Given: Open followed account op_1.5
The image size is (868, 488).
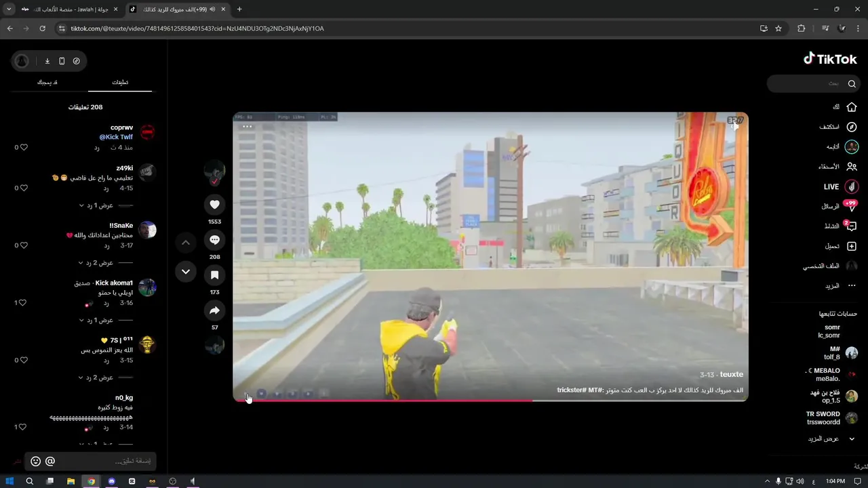Looking at the screenshot, I should (834, 396).
